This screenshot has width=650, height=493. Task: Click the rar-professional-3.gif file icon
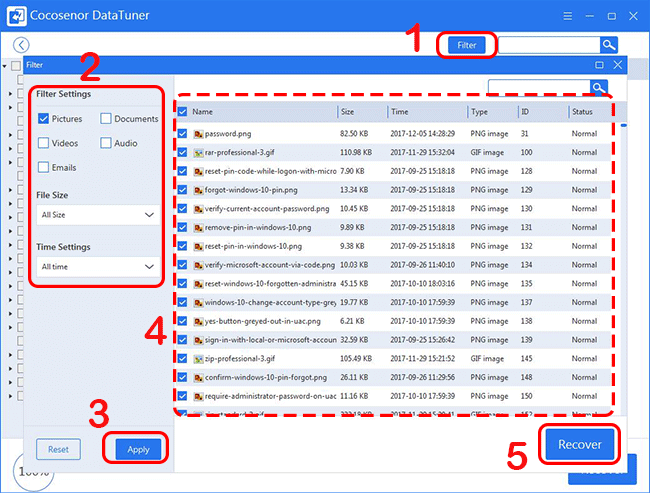[198, 153]
